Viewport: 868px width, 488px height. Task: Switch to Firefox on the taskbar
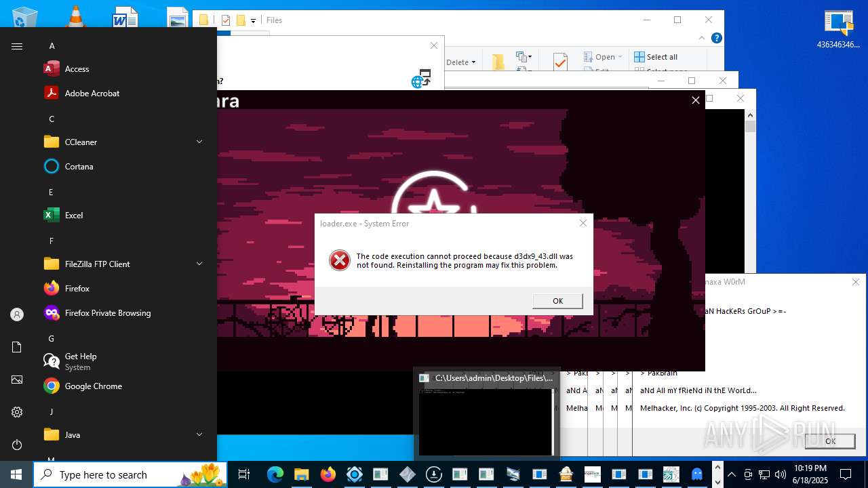(328, 474)
